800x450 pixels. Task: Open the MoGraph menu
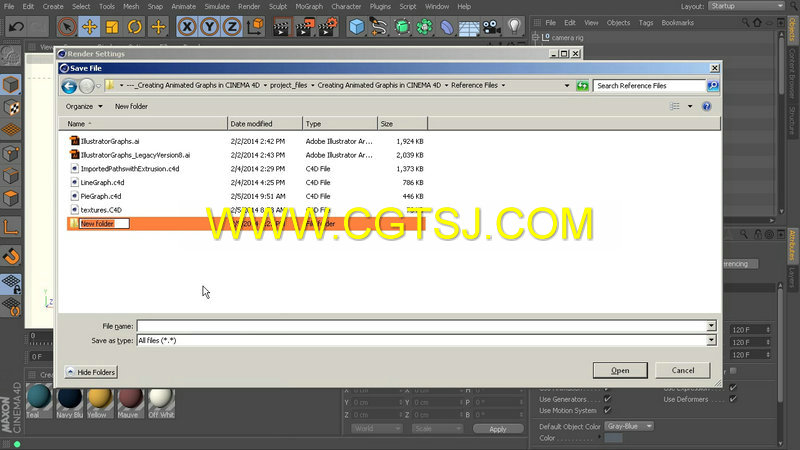[x=309, y=7]
